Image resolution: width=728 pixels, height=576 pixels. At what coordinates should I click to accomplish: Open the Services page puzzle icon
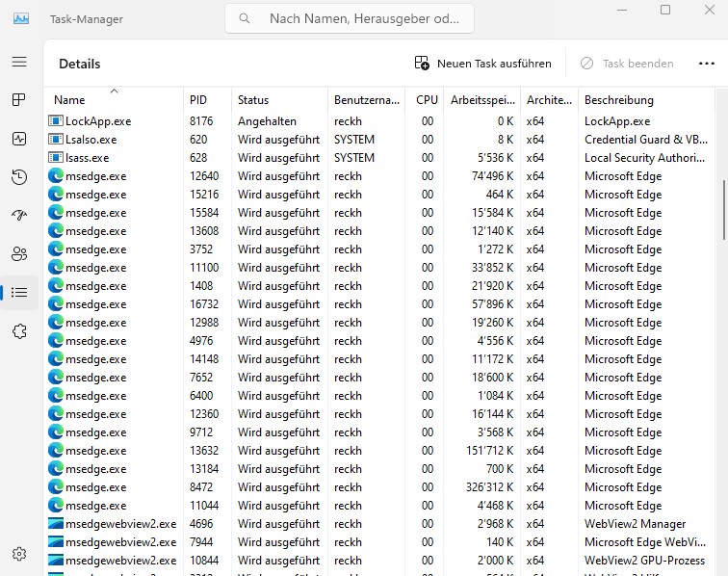pyautogui.click(x=19, y=331)
